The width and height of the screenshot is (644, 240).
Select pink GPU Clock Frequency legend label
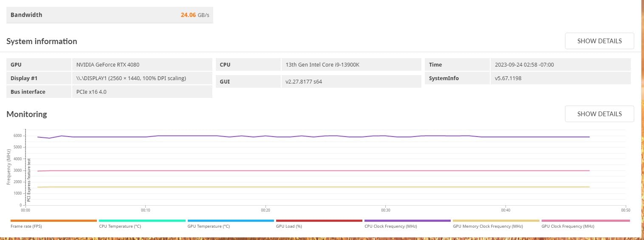point(568,226)
